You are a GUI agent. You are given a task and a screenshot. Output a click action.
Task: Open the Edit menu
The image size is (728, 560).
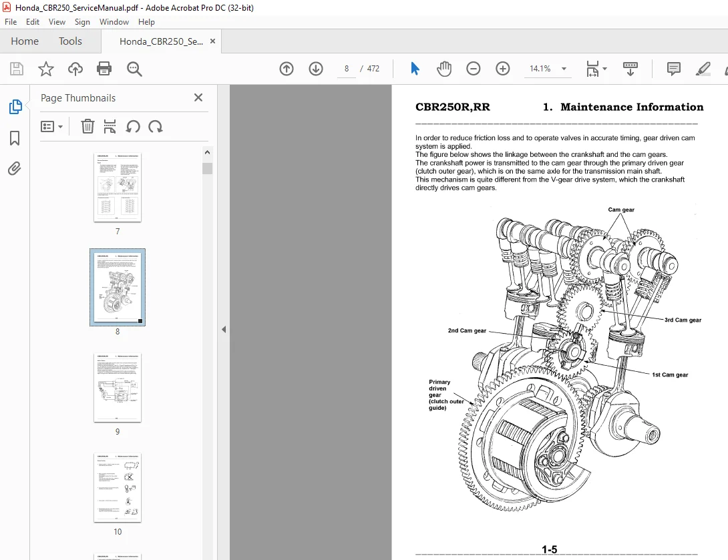tap(33, 22)
